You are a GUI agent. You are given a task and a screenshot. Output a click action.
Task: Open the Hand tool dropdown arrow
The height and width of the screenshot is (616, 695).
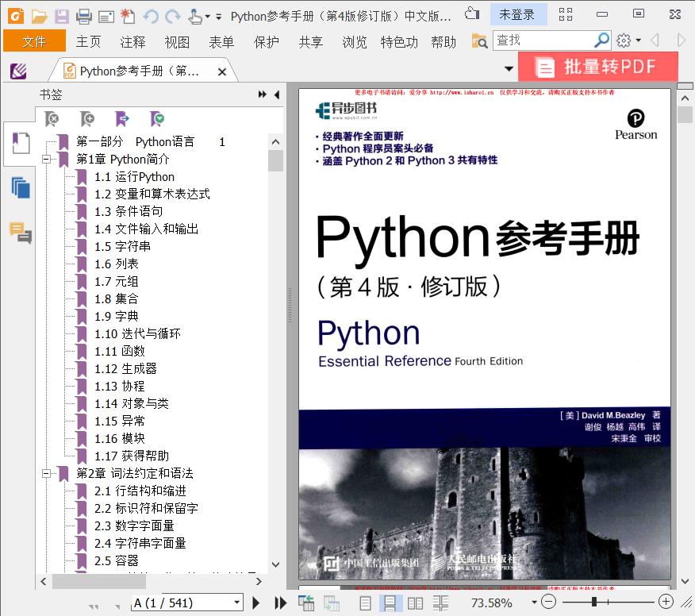point(207,17)
